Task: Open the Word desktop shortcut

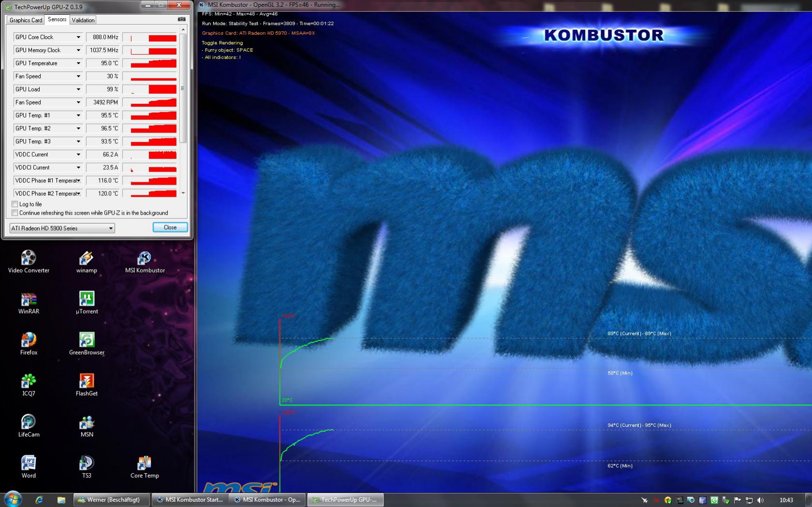Action: click(29, 467)
